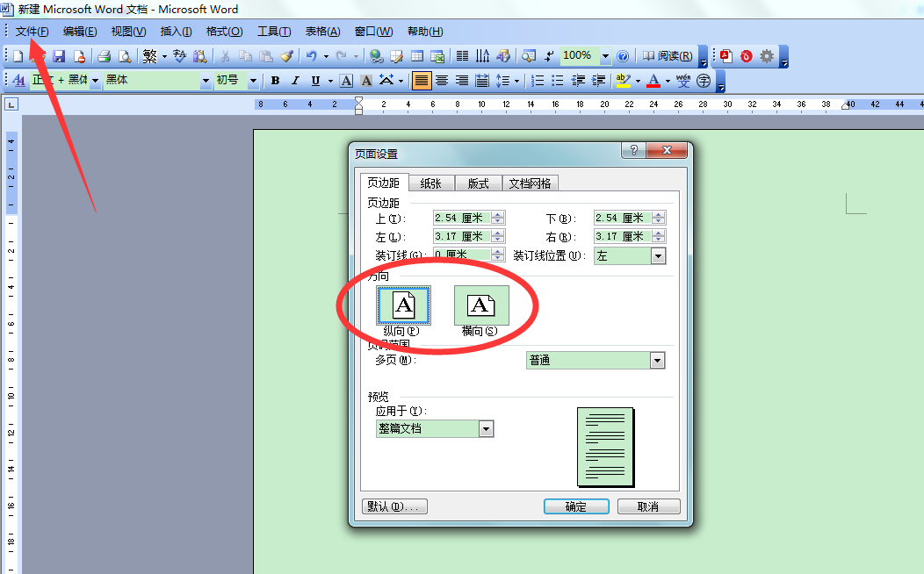Select the Format Painter tool

[x=285, y=55]
